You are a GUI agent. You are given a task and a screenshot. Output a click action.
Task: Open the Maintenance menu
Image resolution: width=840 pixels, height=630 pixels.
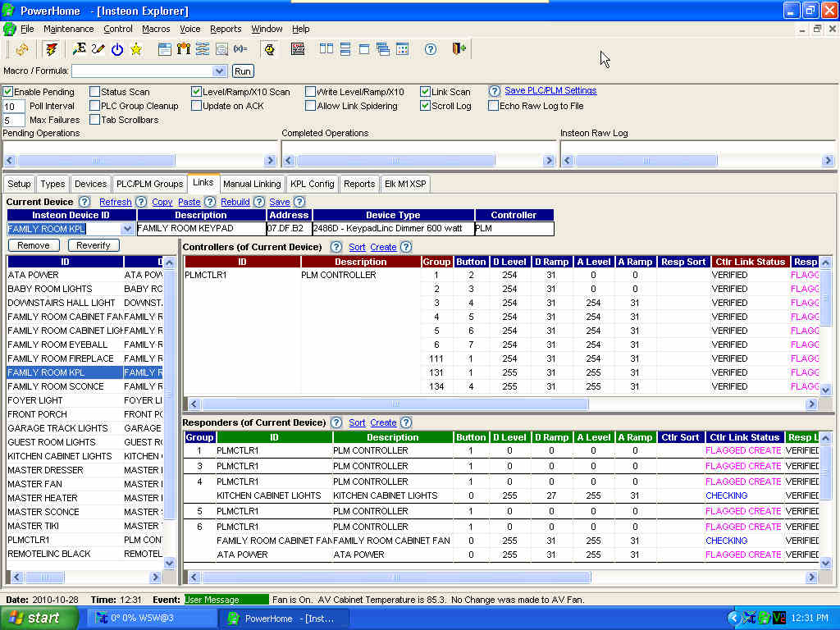[x=69, y=29]
